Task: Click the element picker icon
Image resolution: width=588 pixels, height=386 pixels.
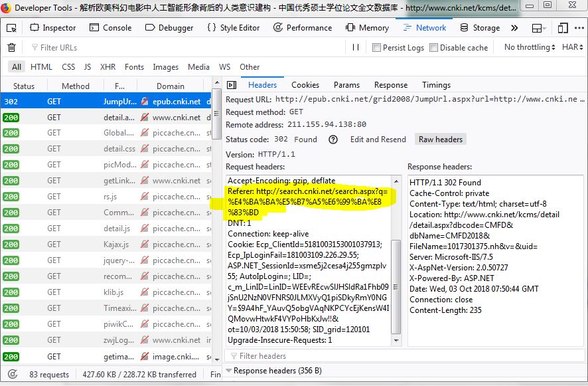Action: tap(12, 28)
